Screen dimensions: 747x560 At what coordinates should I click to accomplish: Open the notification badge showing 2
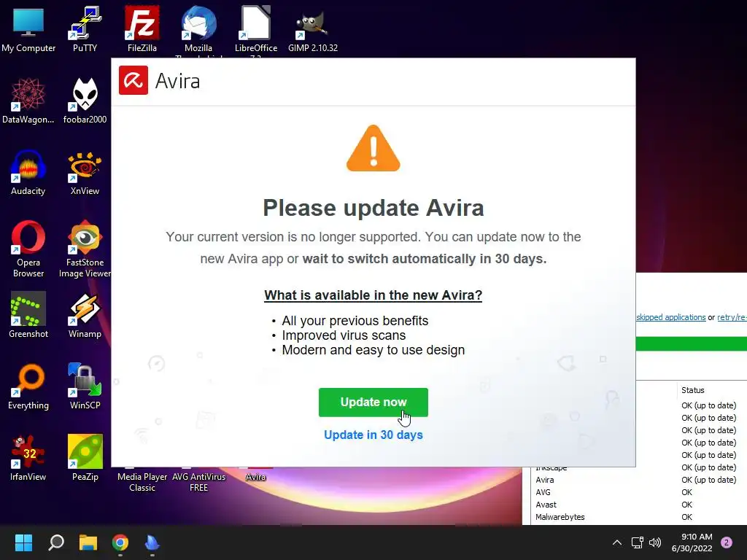pos(727,542)
